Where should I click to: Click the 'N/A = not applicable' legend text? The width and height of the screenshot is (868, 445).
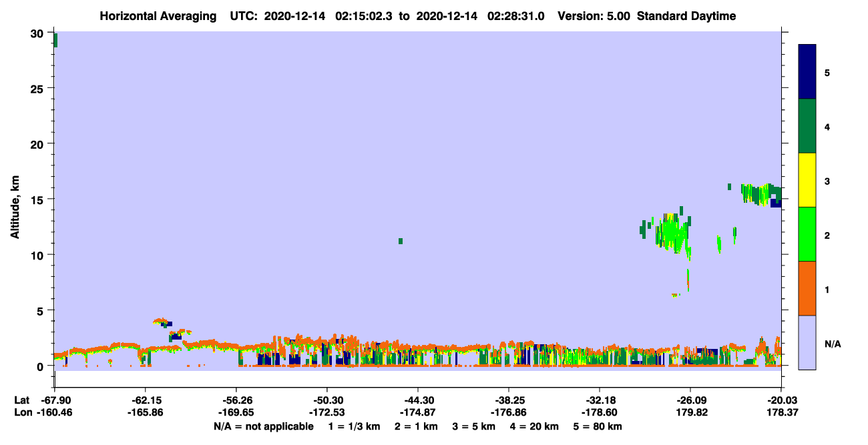tap(263, 426)
